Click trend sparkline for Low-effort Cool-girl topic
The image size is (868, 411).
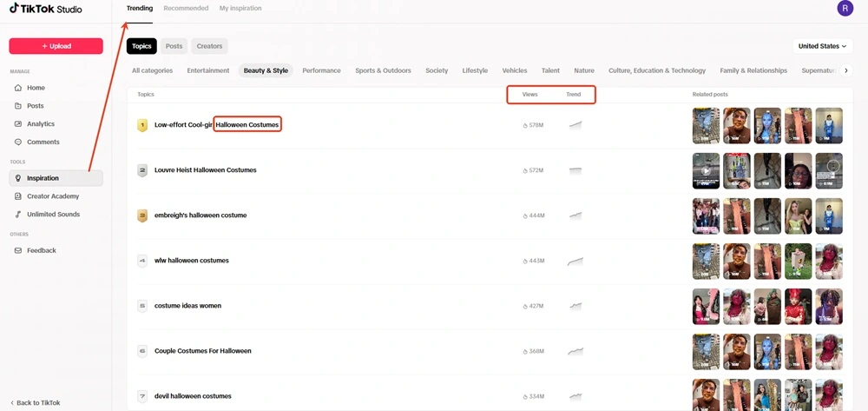tap(575, 125)
